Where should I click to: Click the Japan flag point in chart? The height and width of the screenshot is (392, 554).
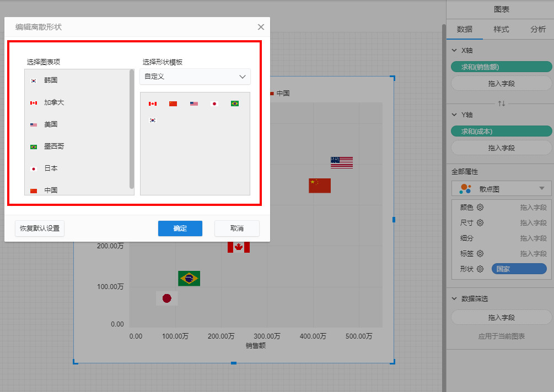[167, 298]
